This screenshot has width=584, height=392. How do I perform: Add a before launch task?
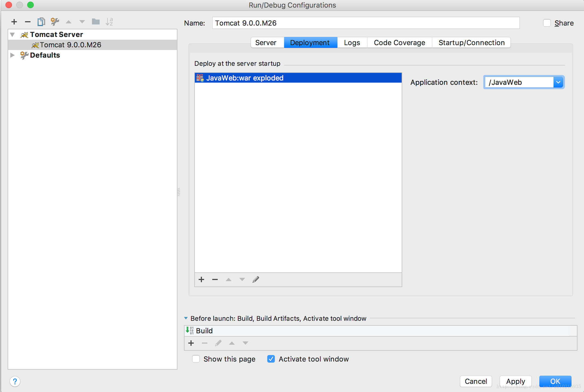pos(191,343)
